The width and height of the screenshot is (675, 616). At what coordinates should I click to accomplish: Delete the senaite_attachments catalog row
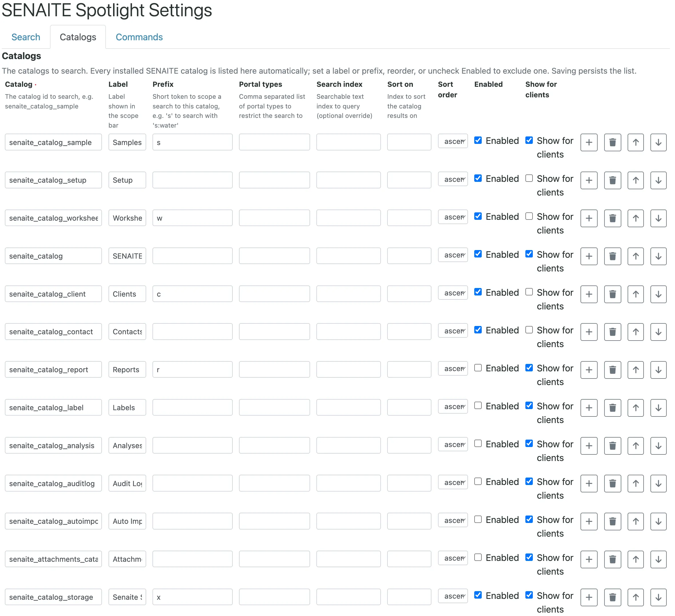click(612, 559)
